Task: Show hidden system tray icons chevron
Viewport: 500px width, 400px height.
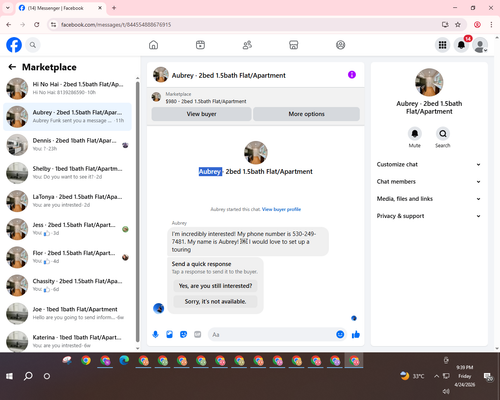Action: [436, 376]
